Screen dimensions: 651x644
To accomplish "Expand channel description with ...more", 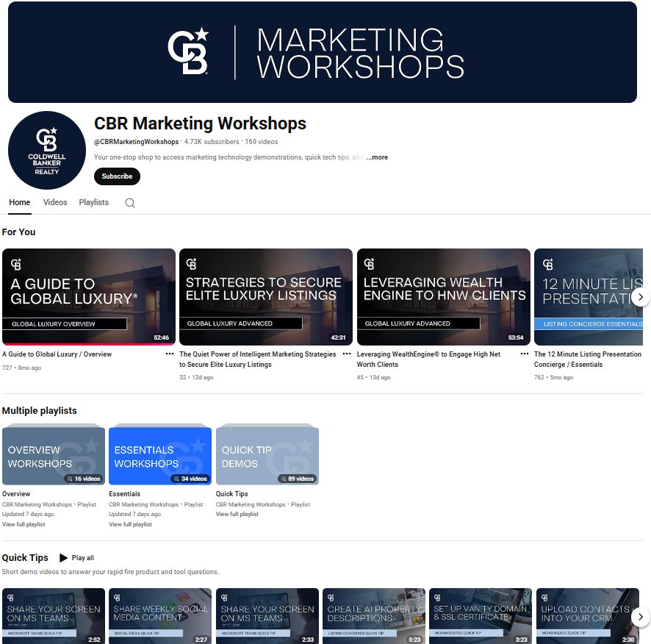I will [x=377, y=157].
